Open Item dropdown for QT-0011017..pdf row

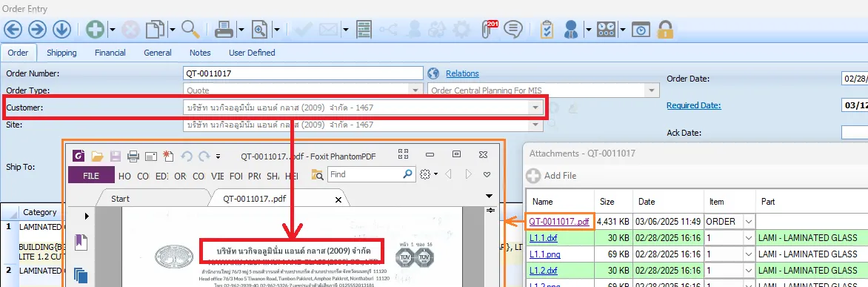coord(749,222)
